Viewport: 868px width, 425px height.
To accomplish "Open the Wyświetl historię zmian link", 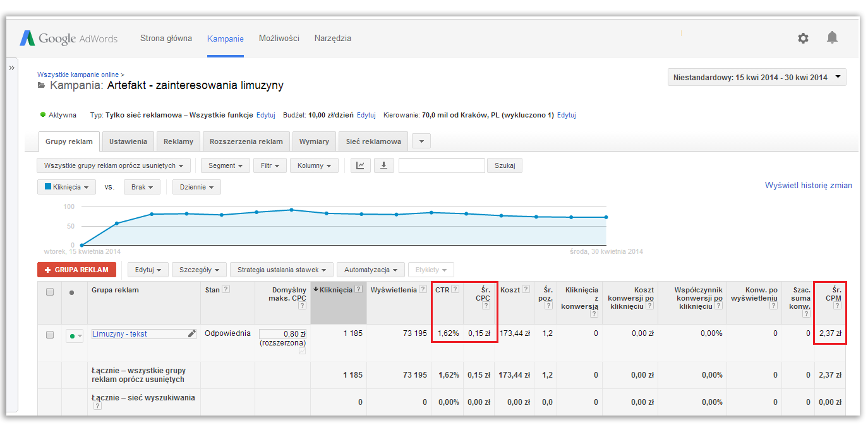I will coord(809,186).
